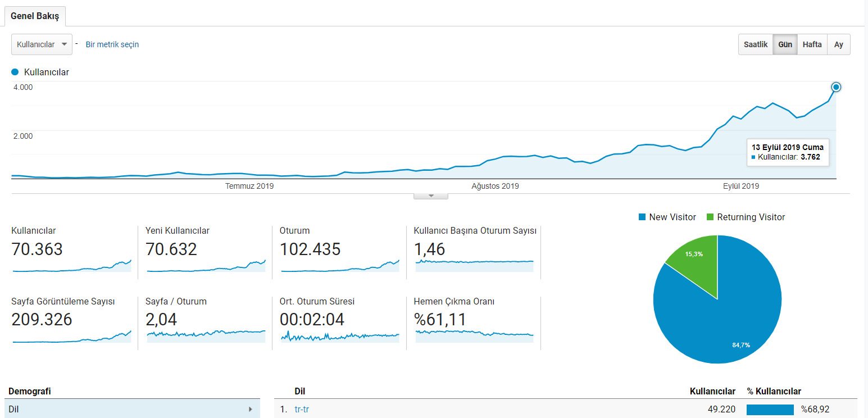Viewport: 868px width, 418px height.
Task: Select the Gün time granularity button
Action: [x=785, y=44]
